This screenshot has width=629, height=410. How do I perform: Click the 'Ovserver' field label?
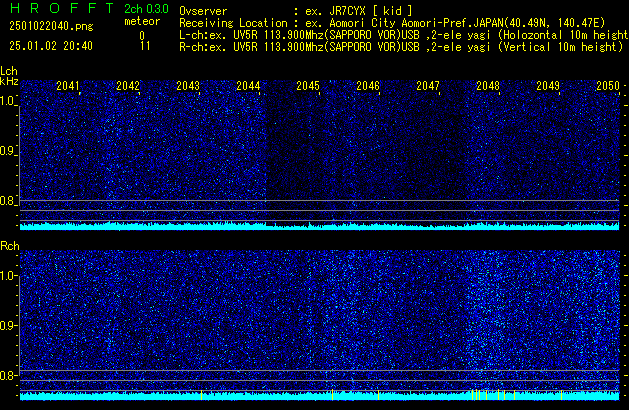203,11
